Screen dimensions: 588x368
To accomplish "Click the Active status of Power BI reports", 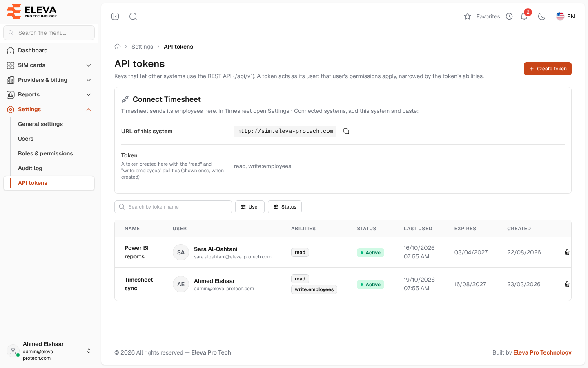I will click(x=370, y=253).
